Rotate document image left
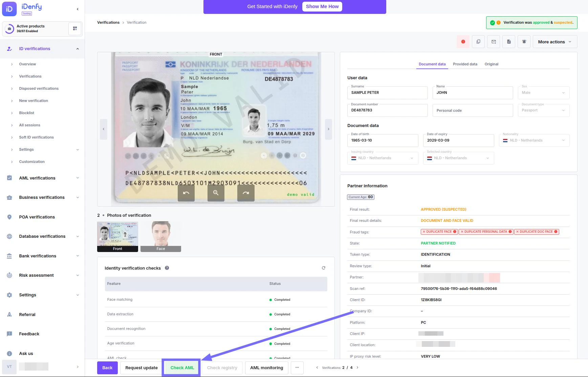588x377 pixels. pyautogui.click(x=186, y=193)
